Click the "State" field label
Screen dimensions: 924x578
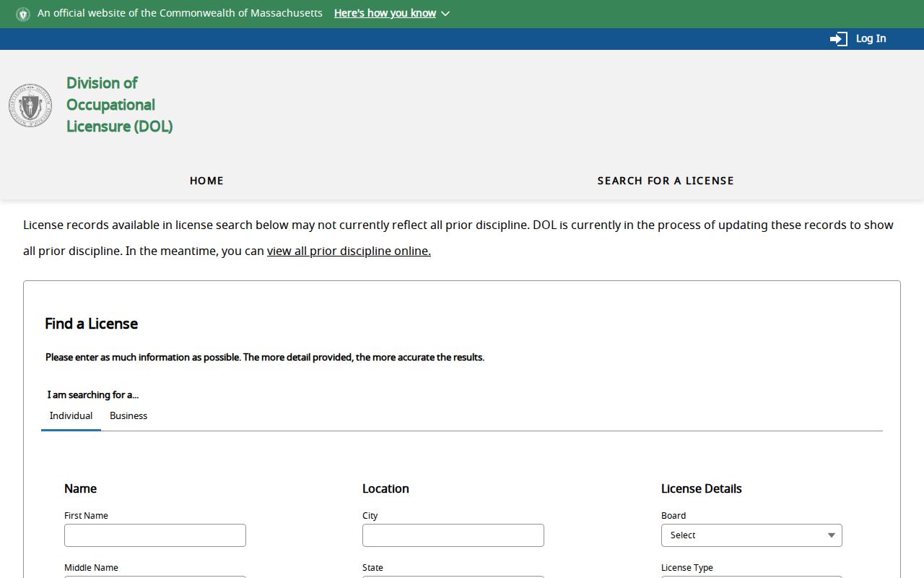372,568
